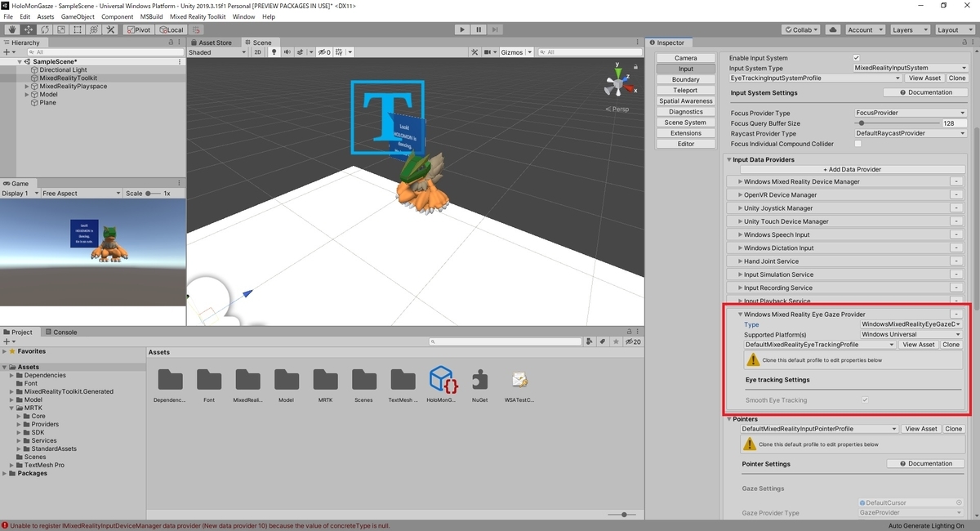This screenshot has width=980, height=531.
Task: Select the combined Transform tool
Action: point(93,29)
